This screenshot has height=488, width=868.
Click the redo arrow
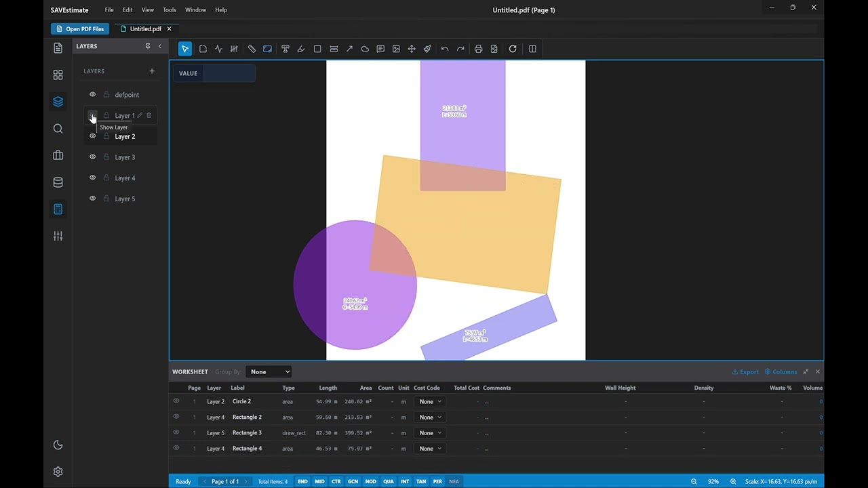click(460, 49)
